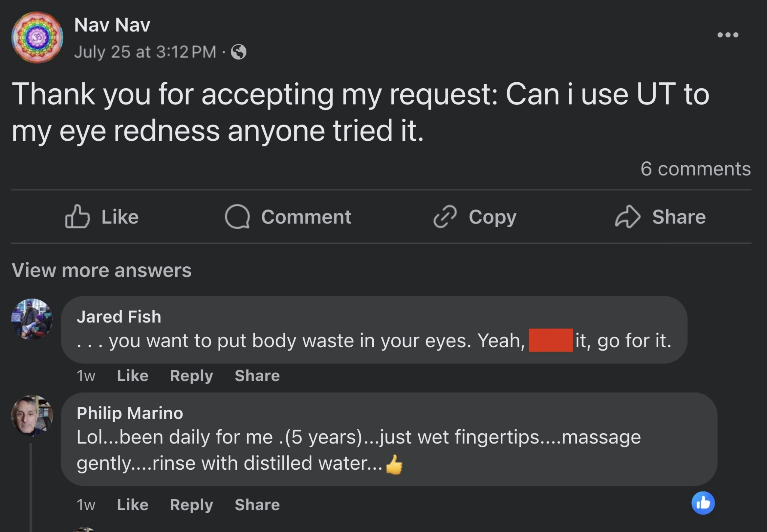
Task: Click the 1w timestamp under Jared's comment
Action: coord(86,376)
